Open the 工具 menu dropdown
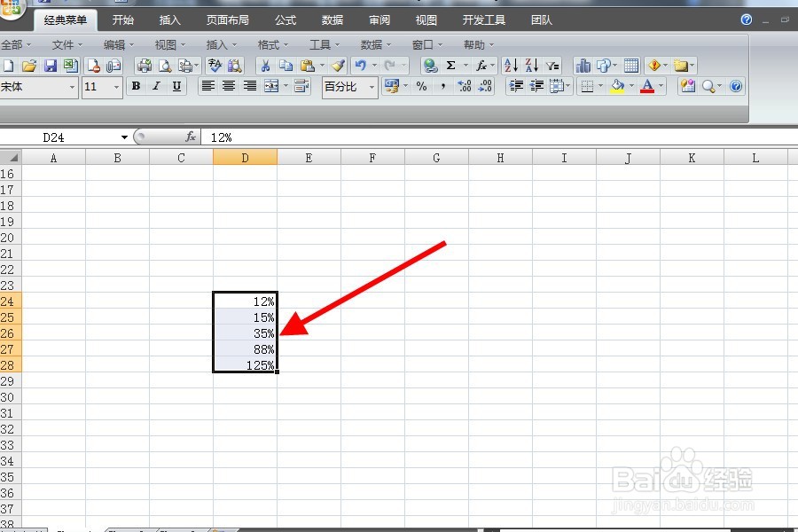 (325, 45)
